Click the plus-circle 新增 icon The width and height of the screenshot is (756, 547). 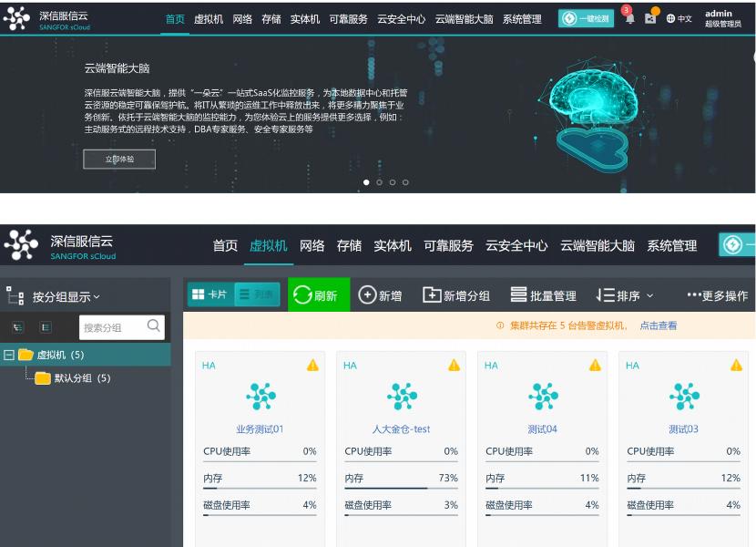click(x=367, y=294)
